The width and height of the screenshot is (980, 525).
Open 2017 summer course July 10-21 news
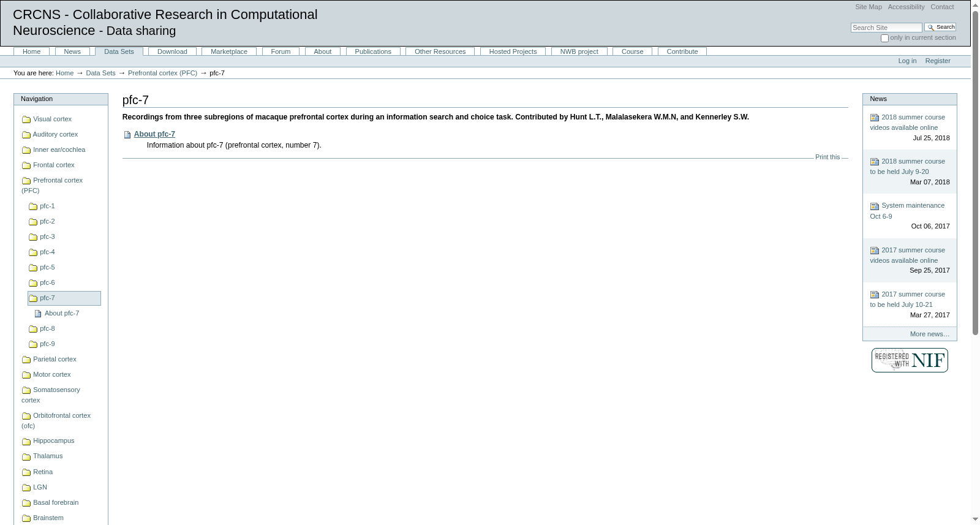click(908, 300)
